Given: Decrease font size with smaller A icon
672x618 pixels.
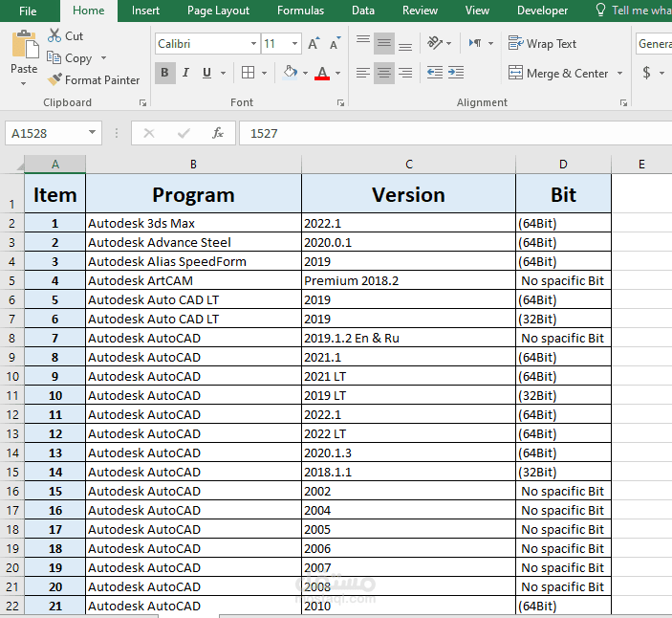Looking at the screenshot, I should [336, 43].
